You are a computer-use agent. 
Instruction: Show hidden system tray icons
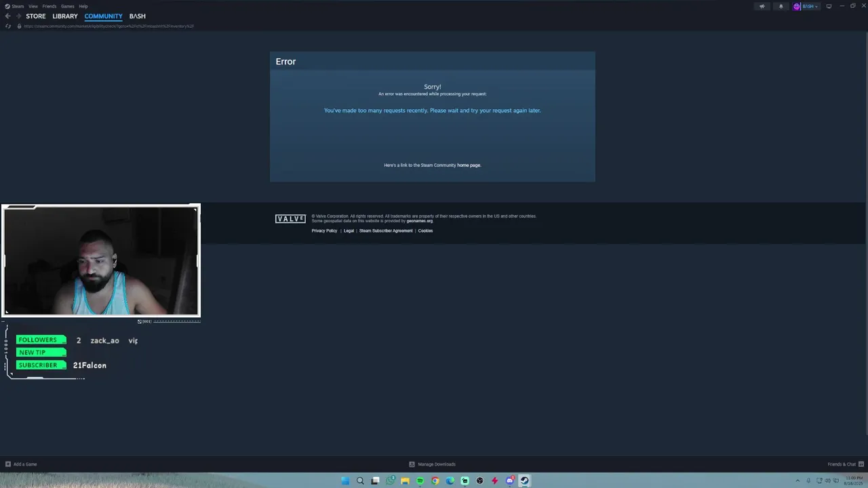pyautogui.click(x=797, y=481)
